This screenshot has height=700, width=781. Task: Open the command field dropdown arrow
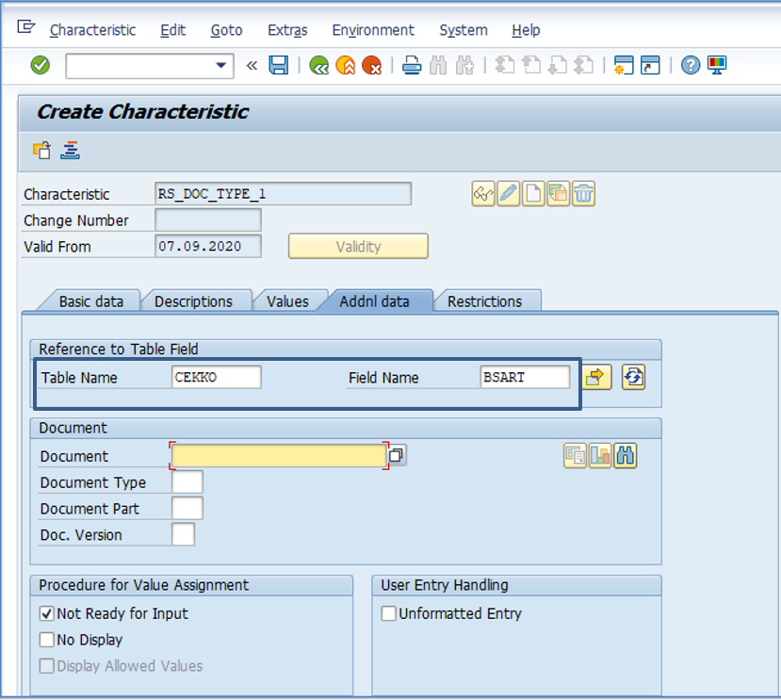tap(220, 65)
